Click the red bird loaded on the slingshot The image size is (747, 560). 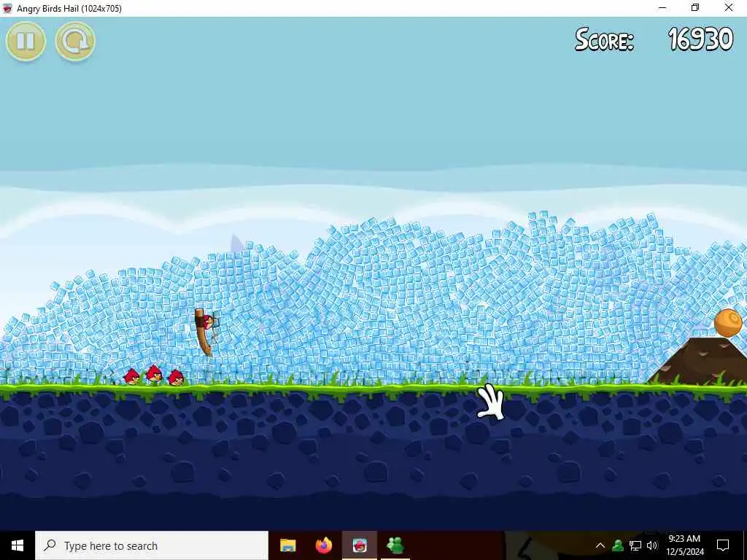208,322
